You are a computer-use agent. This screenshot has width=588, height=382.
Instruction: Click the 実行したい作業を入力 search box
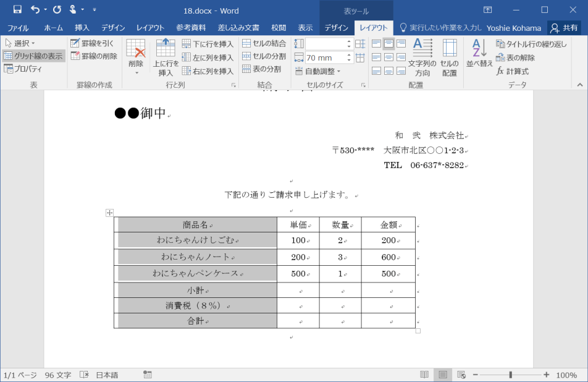(x=440, y=28)
